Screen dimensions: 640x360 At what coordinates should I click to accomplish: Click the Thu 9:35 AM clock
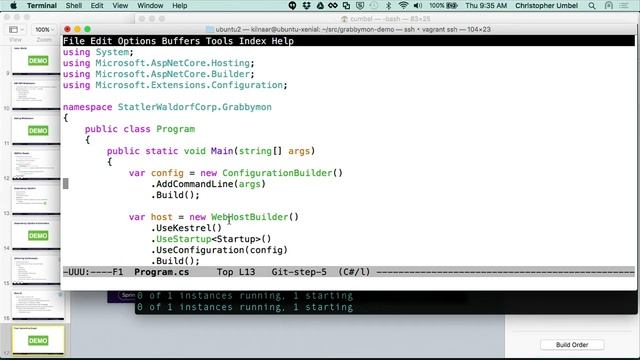(x=486, y=6)
